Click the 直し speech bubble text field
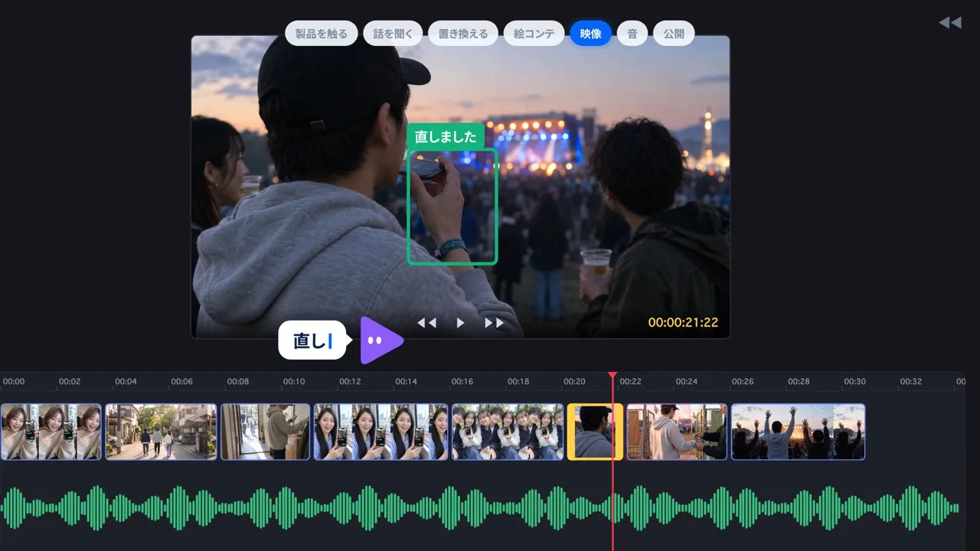980x551 pixels. click(312, 341)
